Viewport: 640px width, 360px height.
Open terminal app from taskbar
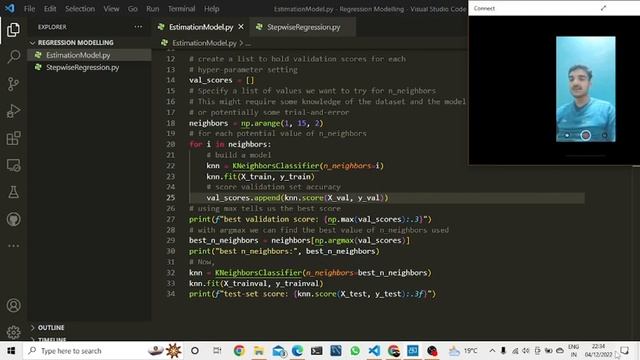316,351
